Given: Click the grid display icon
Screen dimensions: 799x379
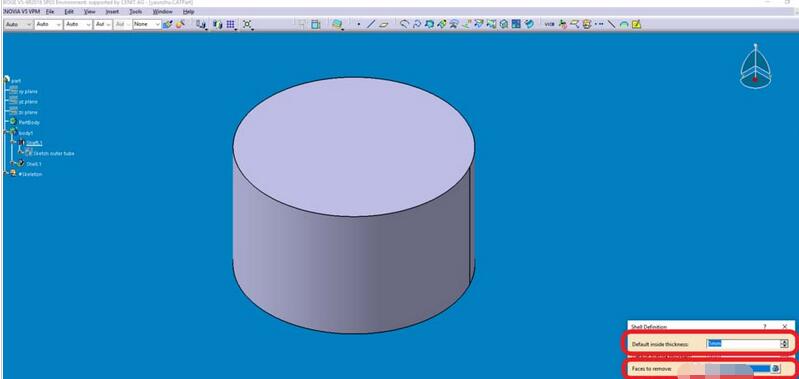Looking at the screenshot, I should click(231, 24).
